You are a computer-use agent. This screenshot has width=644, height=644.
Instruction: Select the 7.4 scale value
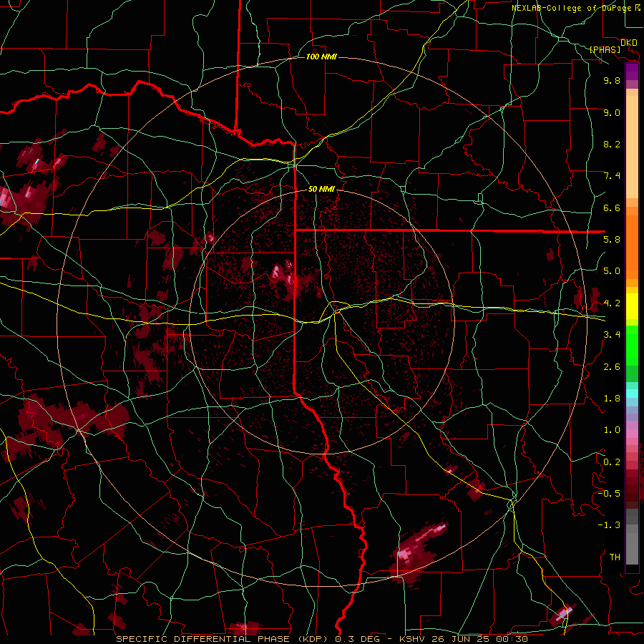click(612, 176)
